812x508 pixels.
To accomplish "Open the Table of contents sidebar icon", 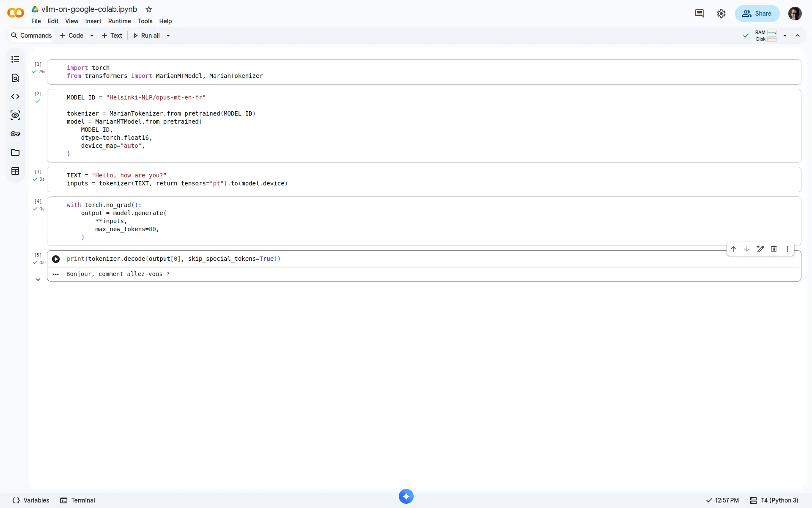I will pos(15,59).
